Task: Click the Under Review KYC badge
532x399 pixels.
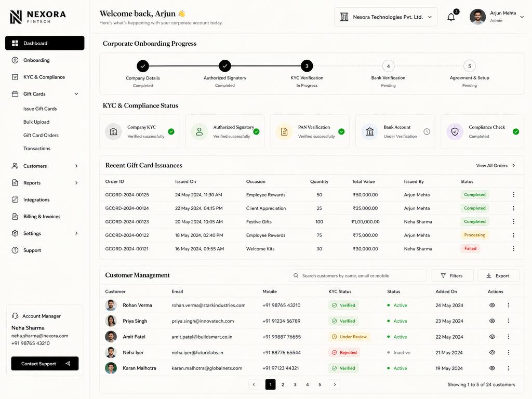Action: pyautogui.click(x=350, y=337)
